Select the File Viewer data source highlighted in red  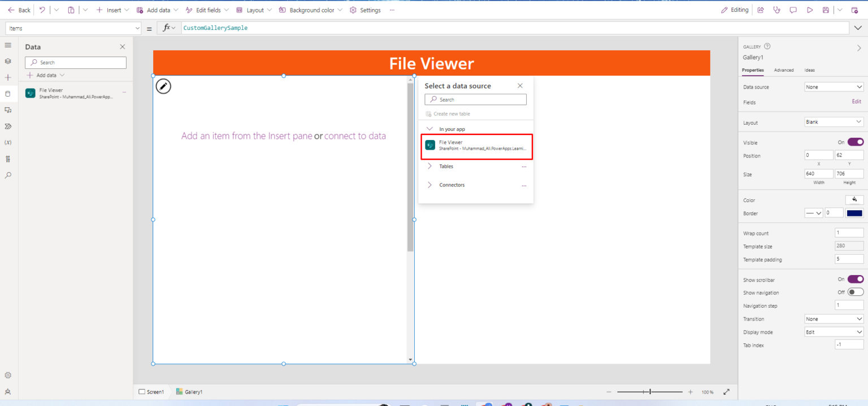click(x=476, y=145)
